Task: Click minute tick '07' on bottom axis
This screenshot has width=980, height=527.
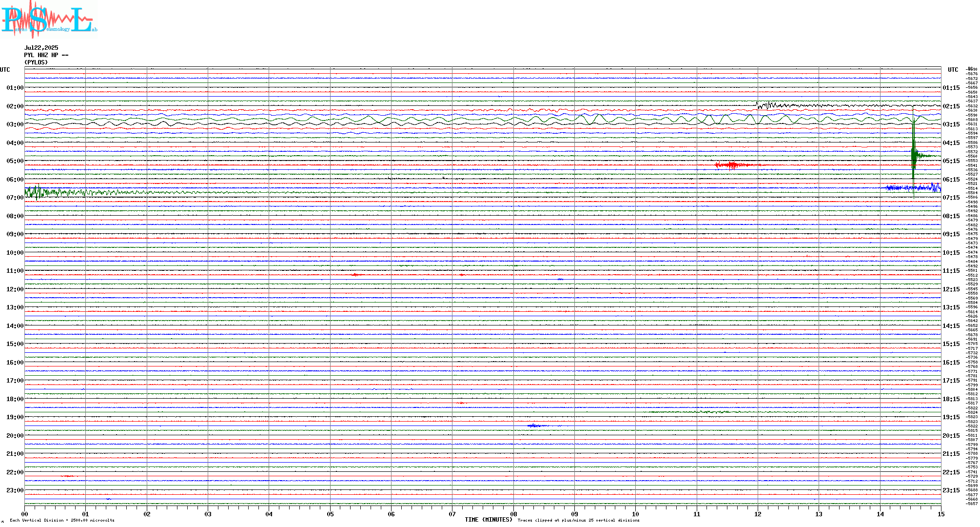Action: coord(452,514)
